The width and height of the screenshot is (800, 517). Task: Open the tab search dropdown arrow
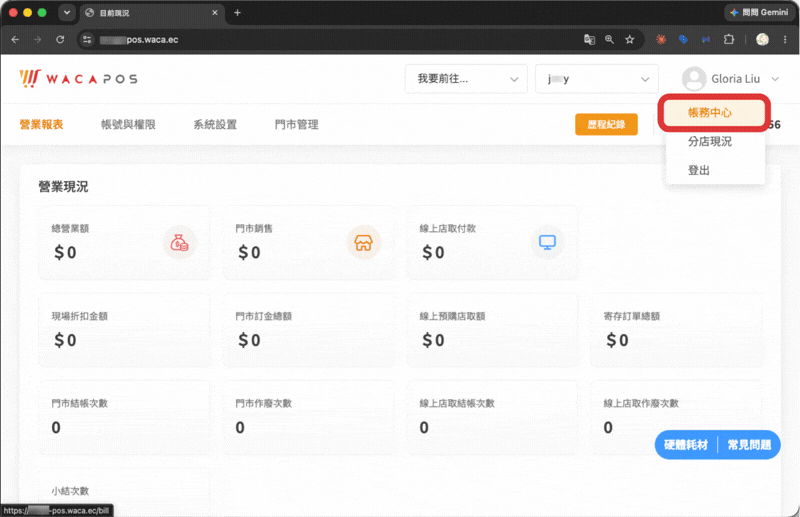pyautogui.click(x=67, y=13)
